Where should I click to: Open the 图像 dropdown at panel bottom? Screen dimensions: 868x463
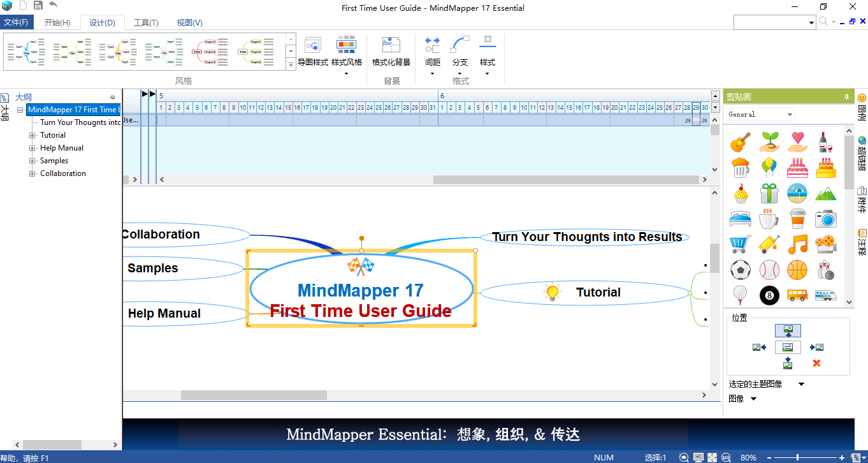[753, 398]
